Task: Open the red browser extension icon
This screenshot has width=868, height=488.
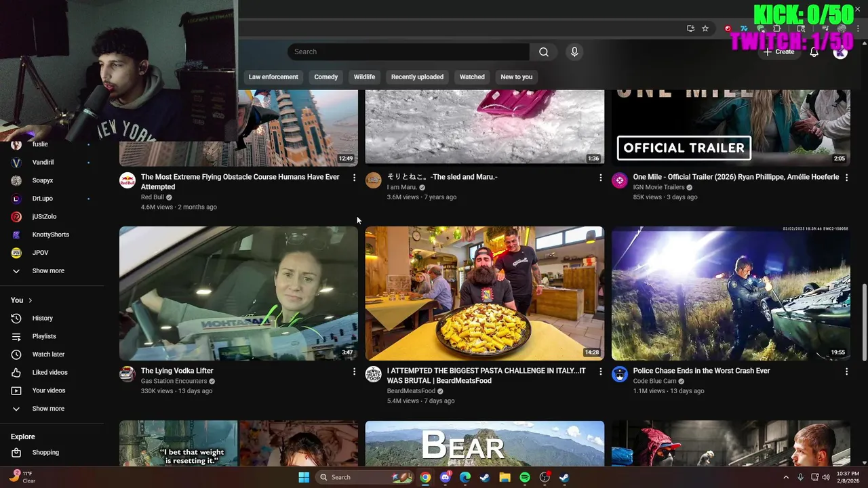Action: pos(728,28)
